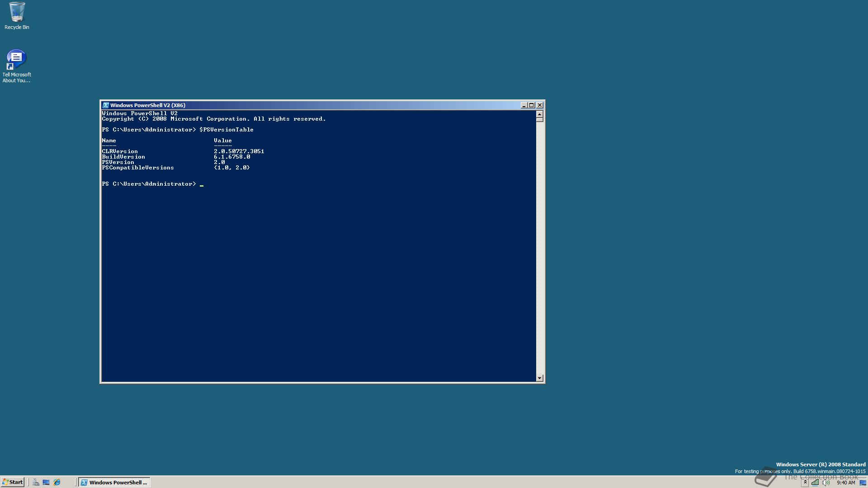Open Tell Microsoft About You shortcut
868x488 pixels.
17,66
